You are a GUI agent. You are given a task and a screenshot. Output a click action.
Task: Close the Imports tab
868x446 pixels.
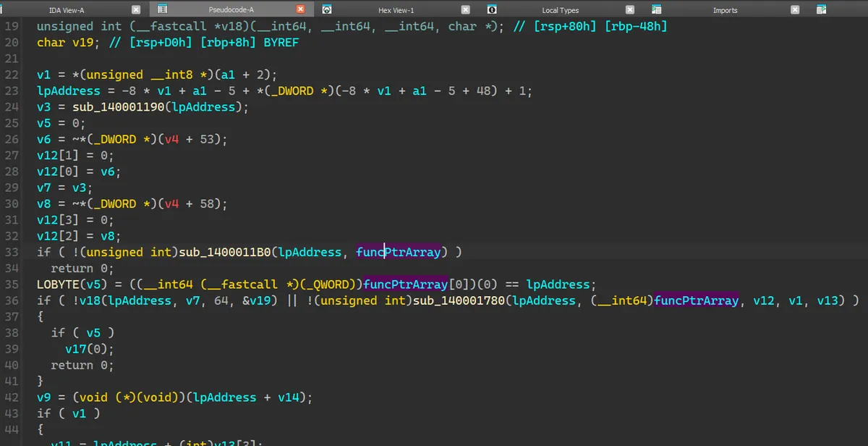pos(795,10)
